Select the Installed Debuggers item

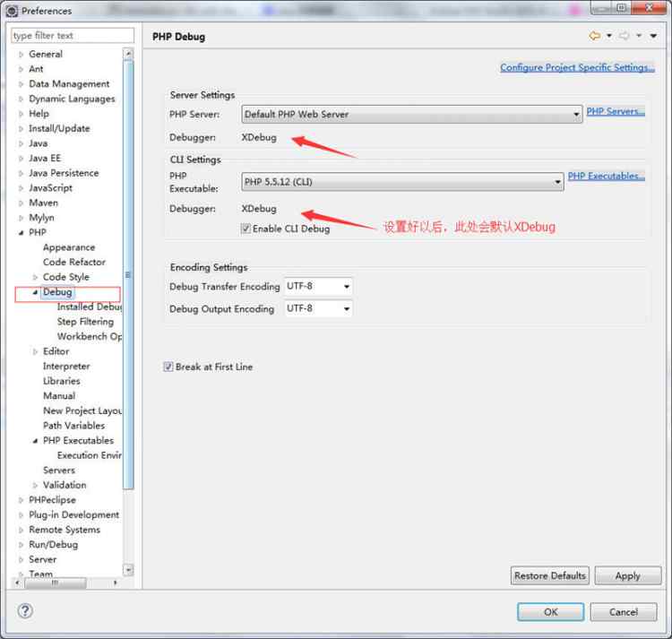click(x=89, y=307)
